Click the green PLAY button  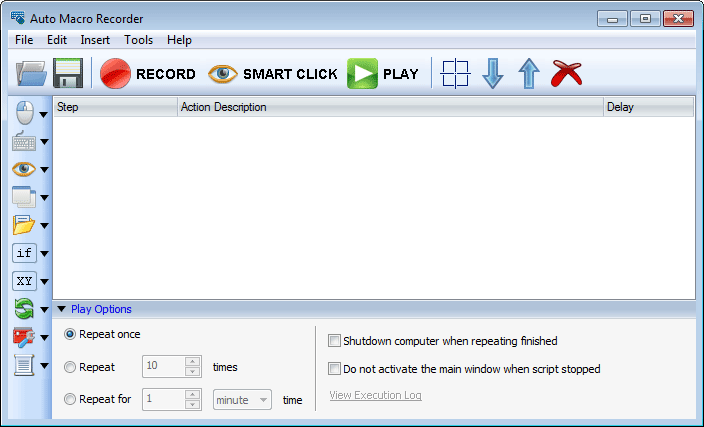(383, 74)
